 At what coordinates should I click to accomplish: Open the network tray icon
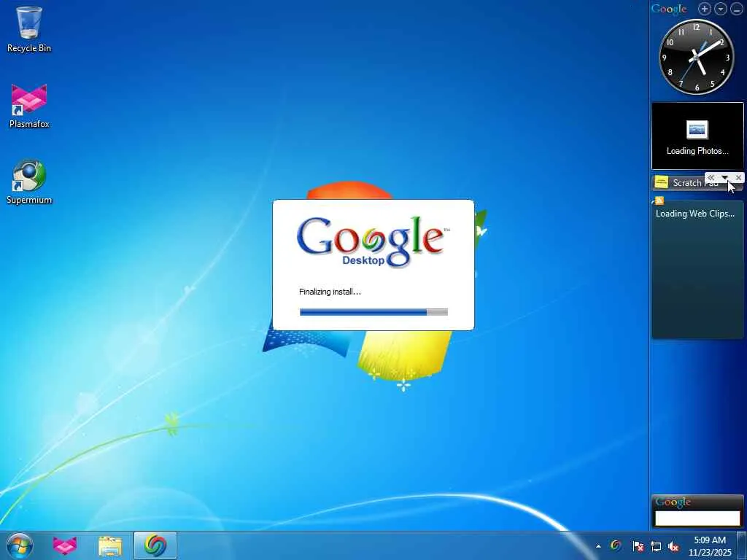(656, 546)
